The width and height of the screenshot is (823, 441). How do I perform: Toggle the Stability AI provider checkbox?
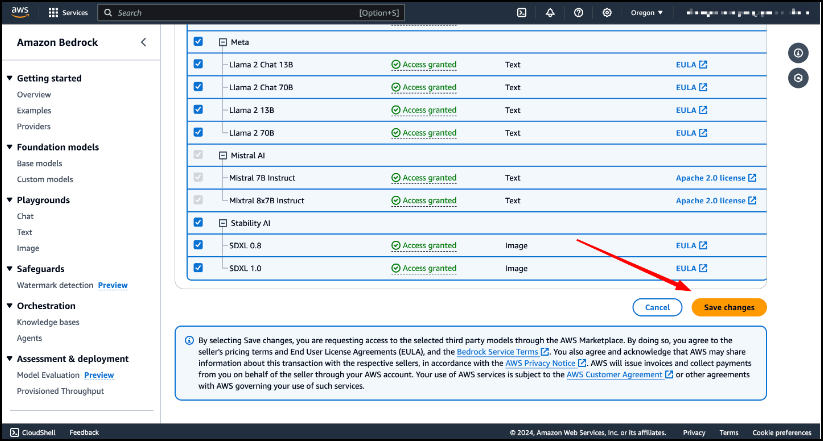(x=198, y=222)
